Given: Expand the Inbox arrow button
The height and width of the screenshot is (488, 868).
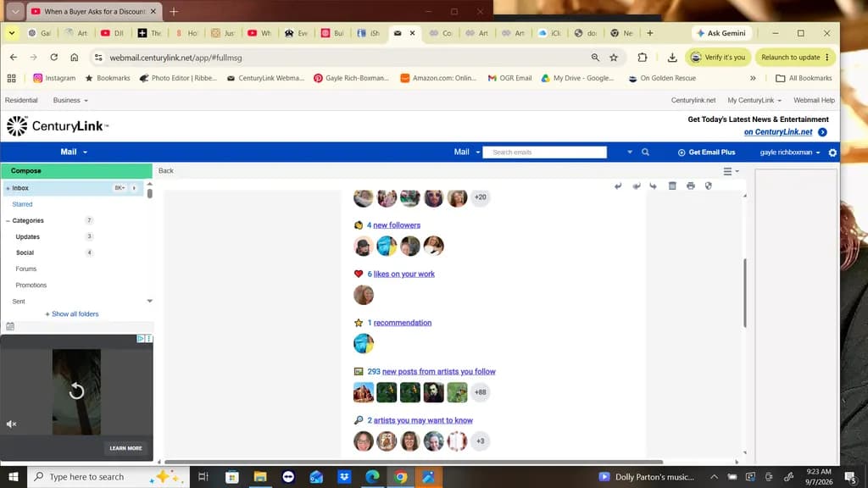Looking at the screenshot, I should [x=134, y=188].
